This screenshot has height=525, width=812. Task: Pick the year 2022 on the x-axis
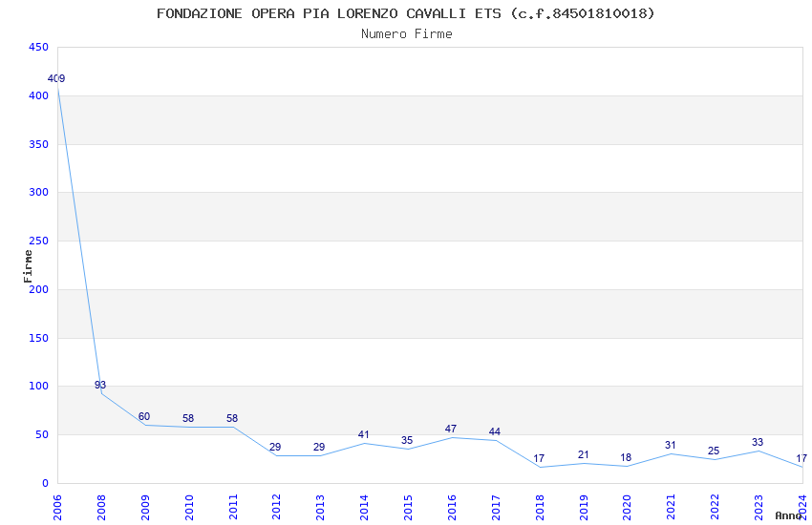(x=715, y=507)
